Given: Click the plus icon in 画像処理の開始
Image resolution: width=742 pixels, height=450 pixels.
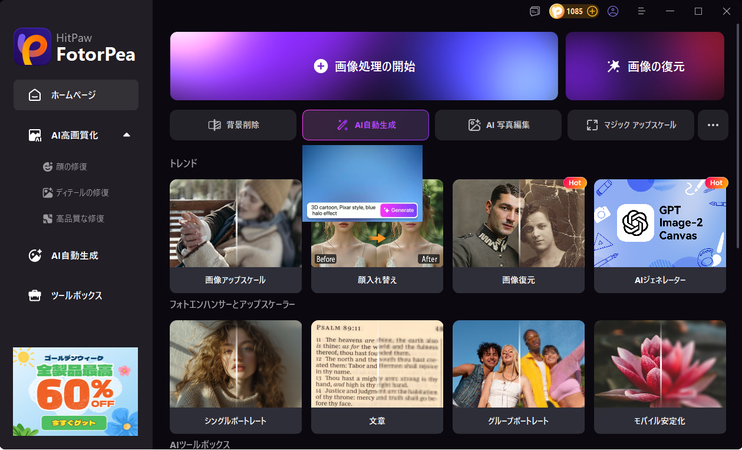Looking at the screenshot, I should 320,66.
